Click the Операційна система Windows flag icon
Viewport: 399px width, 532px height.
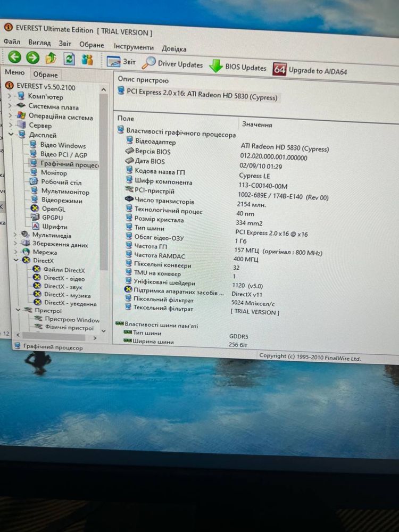point(21,115)
